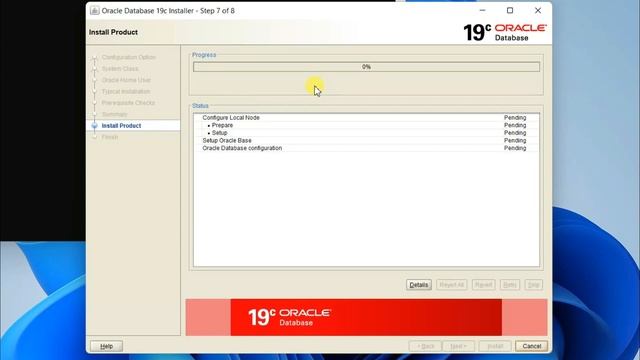Click the installer Java icon in title bar

tap(95, 11)
